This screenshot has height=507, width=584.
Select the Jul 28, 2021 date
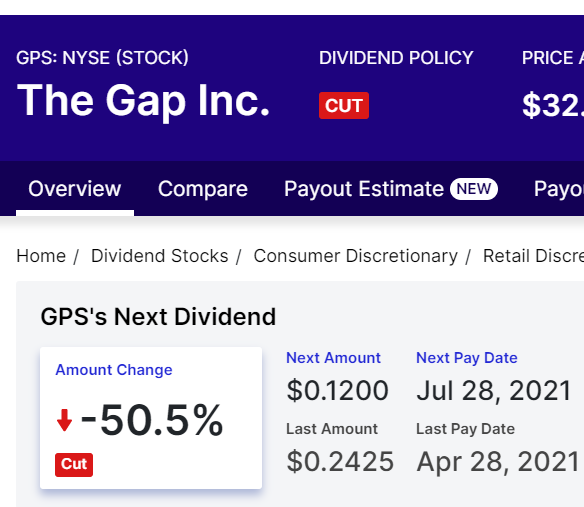click(494, 390)
